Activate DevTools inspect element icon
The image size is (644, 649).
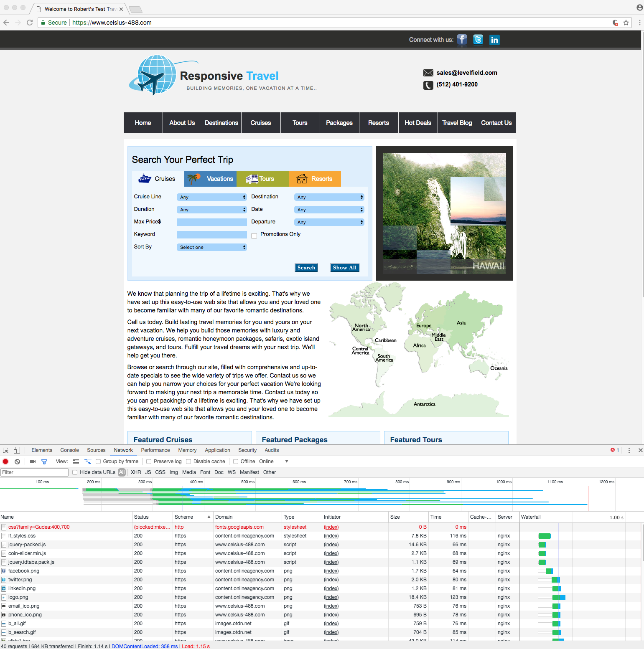(x=6, y=450)
